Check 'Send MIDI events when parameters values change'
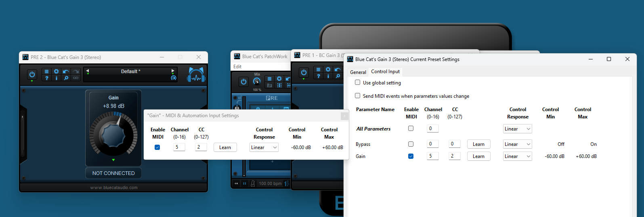The height and width of the screenshot is (217, 644). click(357, 96)
